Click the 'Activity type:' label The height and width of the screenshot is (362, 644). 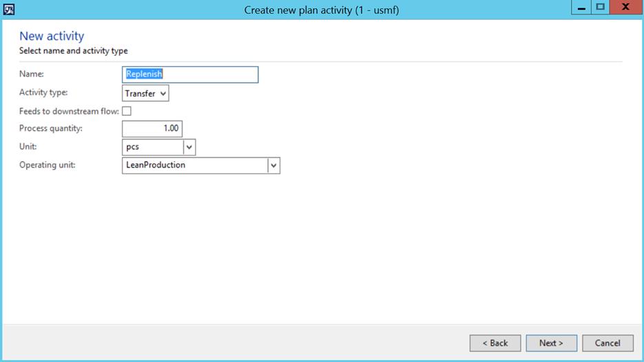coord(43,92)
